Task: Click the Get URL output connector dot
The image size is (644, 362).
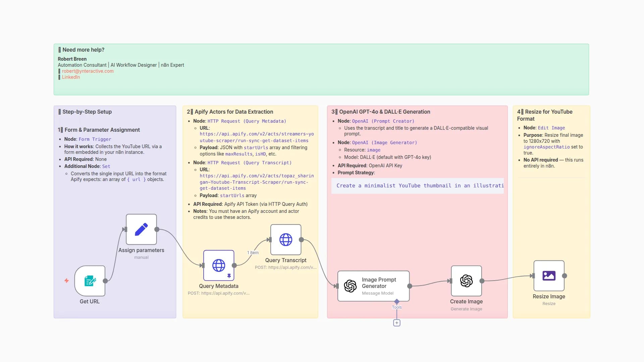Action: (x=105, y=281)
